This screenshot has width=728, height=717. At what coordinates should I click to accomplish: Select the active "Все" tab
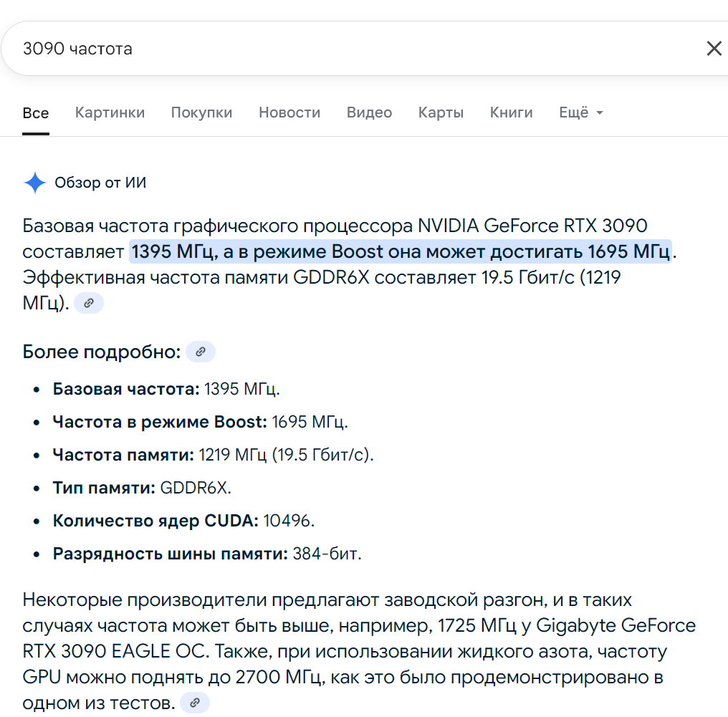click(36, 113)
